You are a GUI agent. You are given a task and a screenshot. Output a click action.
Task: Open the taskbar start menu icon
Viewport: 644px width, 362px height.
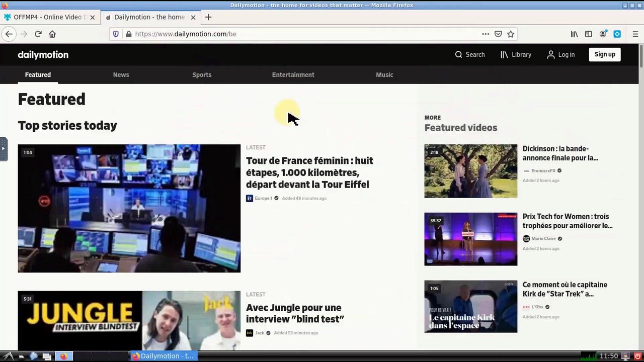9,356
